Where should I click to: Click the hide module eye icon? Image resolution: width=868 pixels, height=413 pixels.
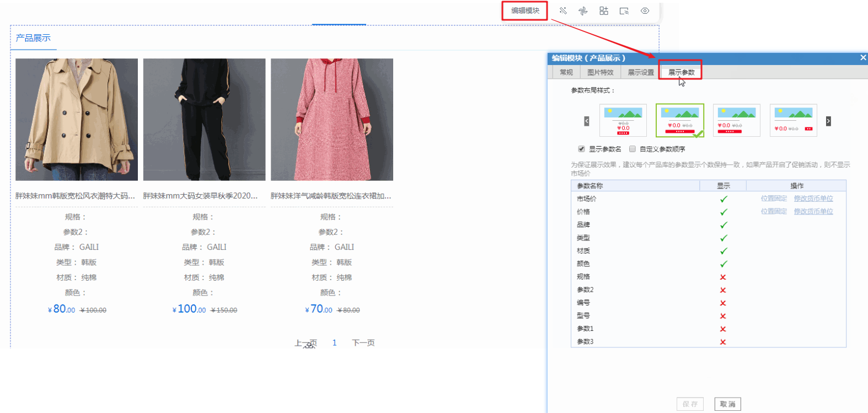point(645,11)
